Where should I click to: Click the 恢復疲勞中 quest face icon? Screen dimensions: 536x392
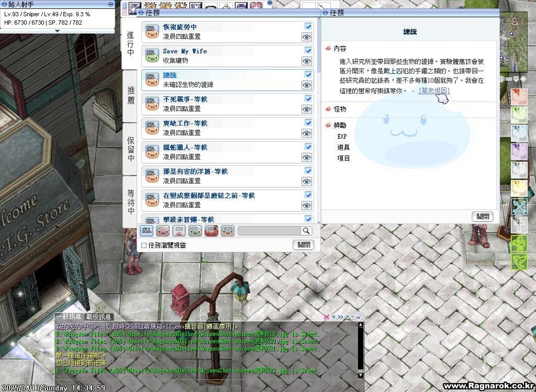152,31
